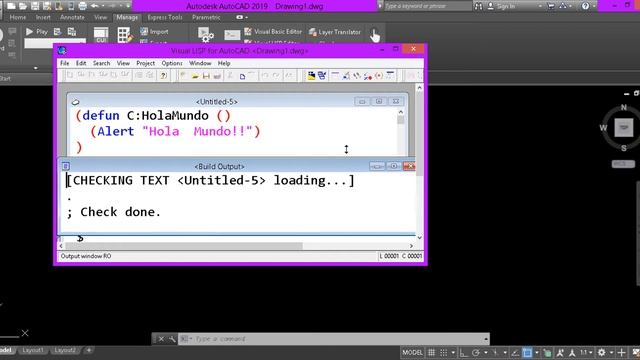The image size is (640, 360).
Task: Click the command line customize wrench icon
Action: (172, 339)
